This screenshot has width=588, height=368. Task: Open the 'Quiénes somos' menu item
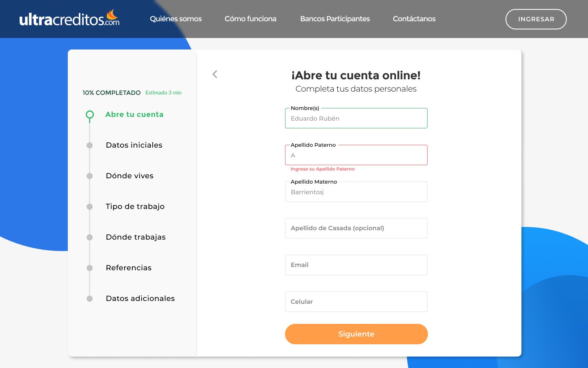click(x=176, y=19)
